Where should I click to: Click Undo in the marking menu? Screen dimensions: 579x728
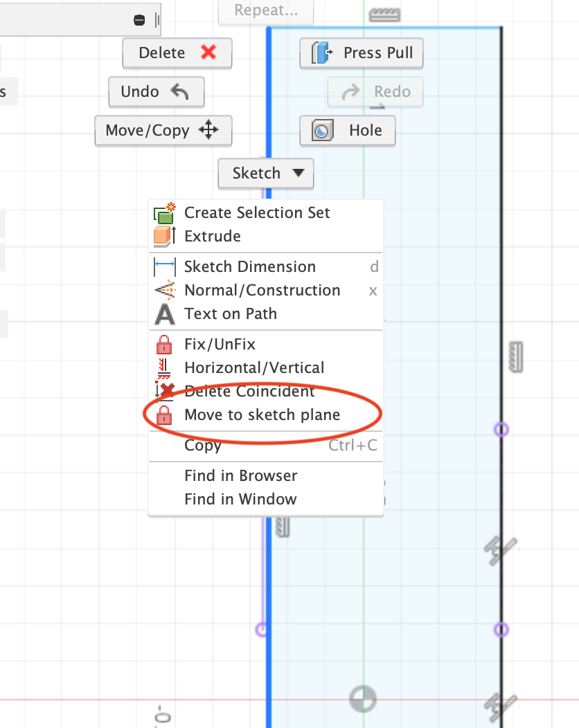coord(156,91)
